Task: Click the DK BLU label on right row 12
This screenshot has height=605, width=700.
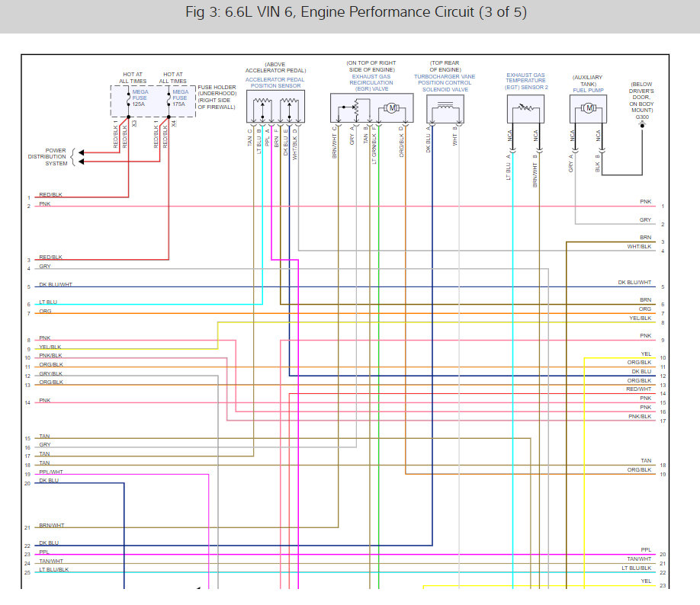Action: [641, 371]
